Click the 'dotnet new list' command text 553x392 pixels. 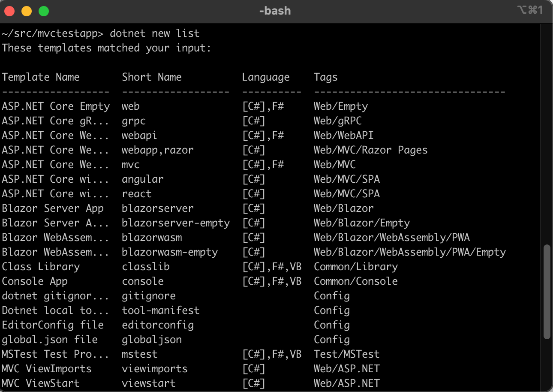pos(155,33)
